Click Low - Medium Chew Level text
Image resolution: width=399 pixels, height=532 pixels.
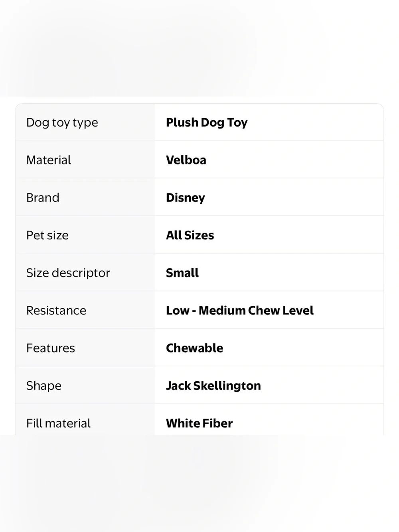pos(240,310)
